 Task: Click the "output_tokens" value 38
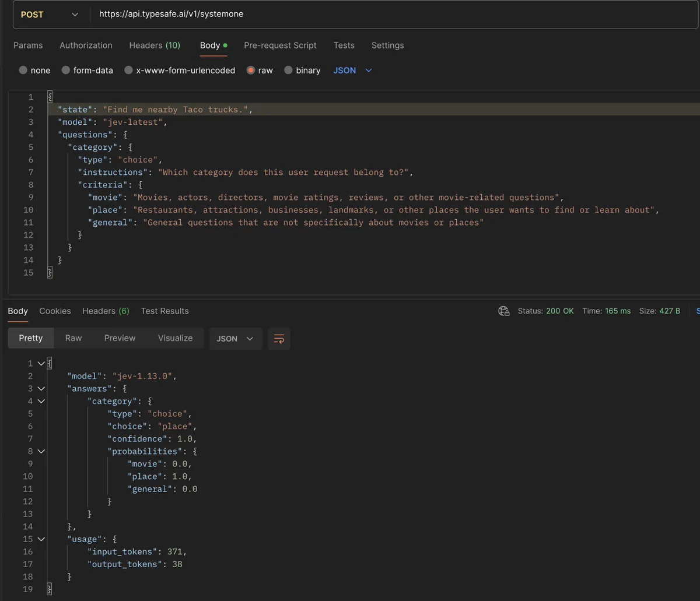[x=177, y=564]
